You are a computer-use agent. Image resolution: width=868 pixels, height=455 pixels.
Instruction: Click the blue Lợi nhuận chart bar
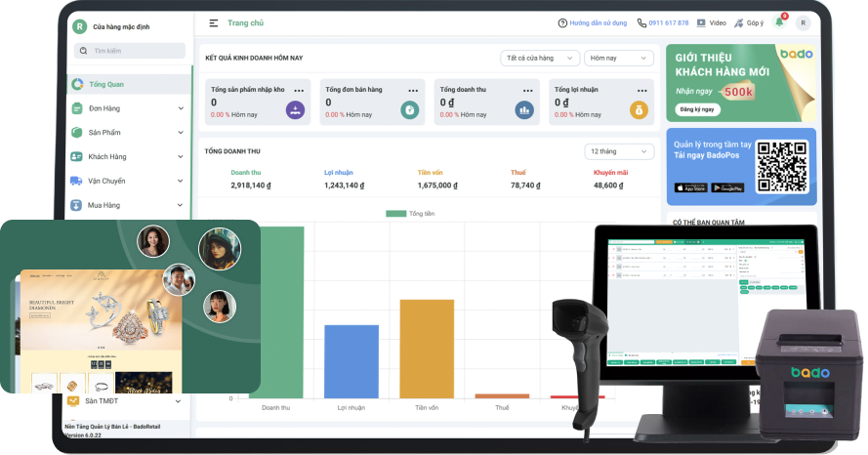[351, 362]
